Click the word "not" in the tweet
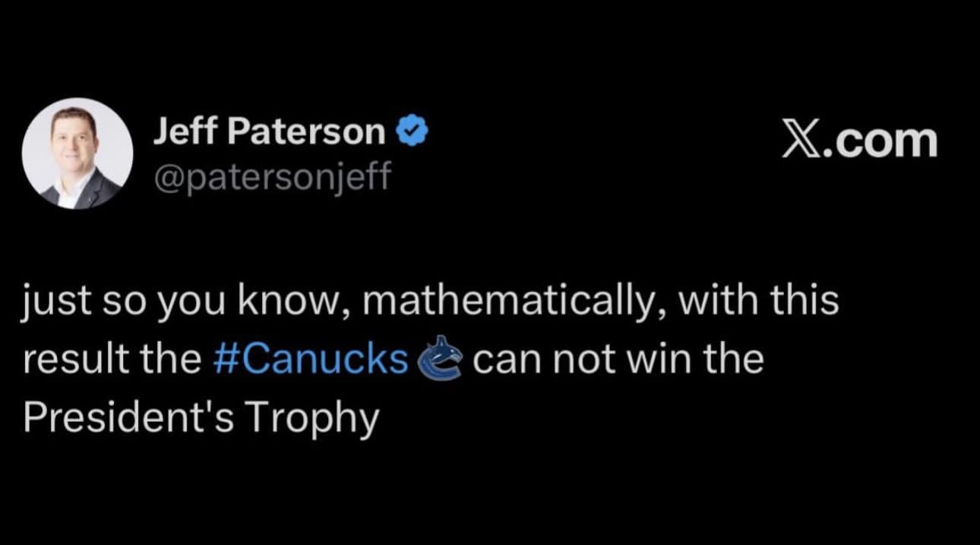Viewport: 980px width, 545px height. click(582, 360)
